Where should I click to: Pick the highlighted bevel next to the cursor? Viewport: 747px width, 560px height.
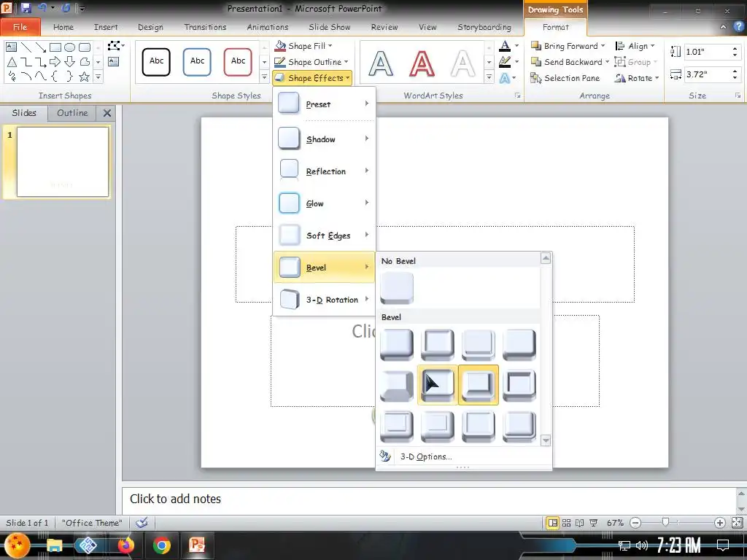coord(479,385)
